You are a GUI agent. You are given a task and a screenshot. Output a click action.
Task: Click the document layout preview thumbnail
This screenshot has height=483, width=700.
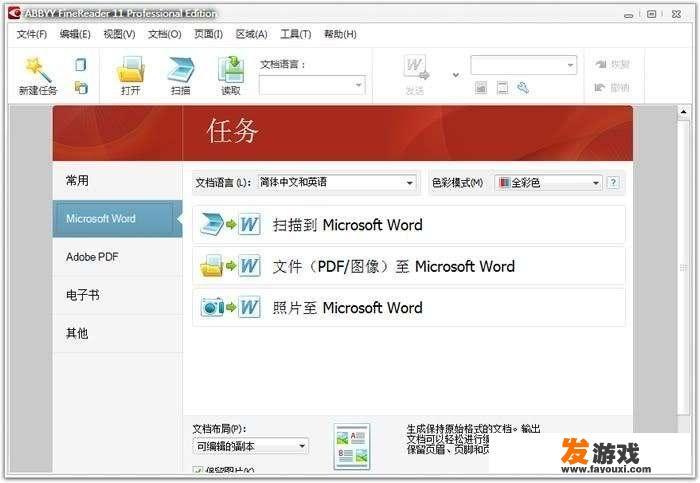(x=352, y=446)
